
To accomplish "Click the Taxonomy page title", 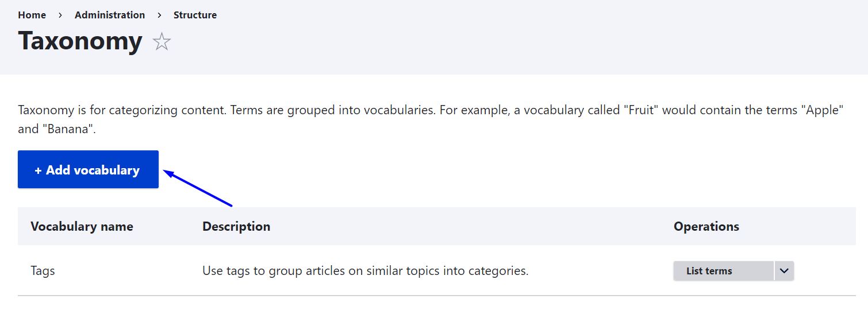I will coord(80,41).
